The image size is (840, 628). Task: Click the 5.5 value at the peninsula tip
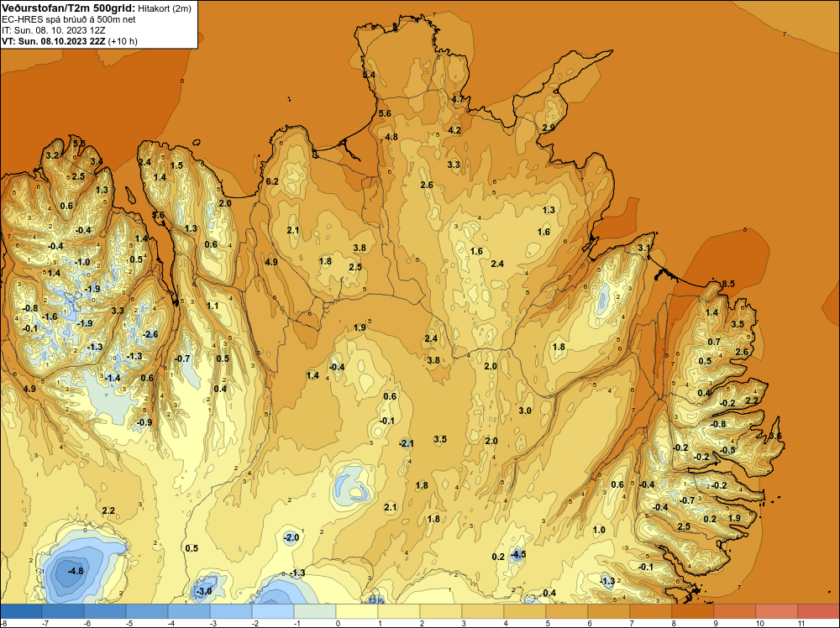79,143
